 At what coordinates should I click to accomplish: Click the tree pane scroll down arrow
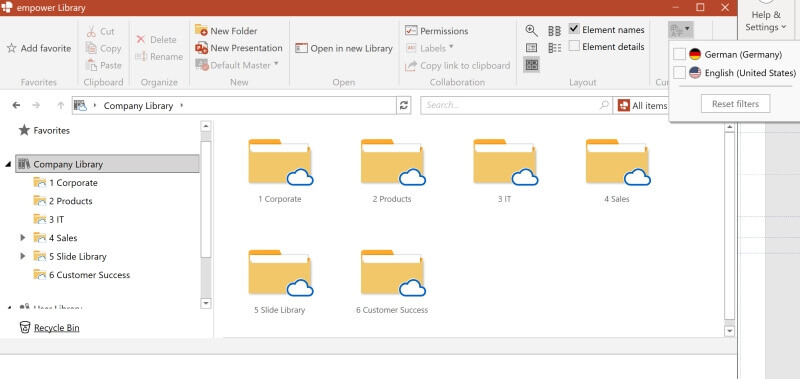tap(206, 304)
